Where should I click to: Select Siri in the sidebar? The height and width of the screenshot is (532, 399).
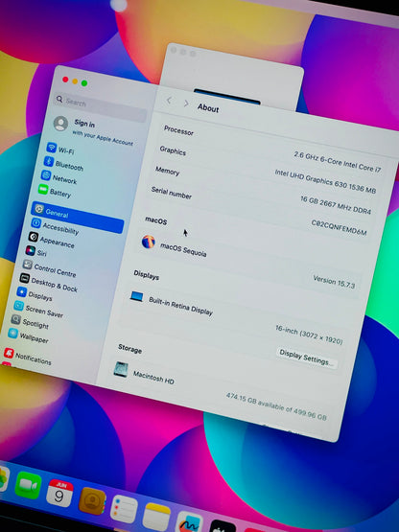click(x=36, y=252)
